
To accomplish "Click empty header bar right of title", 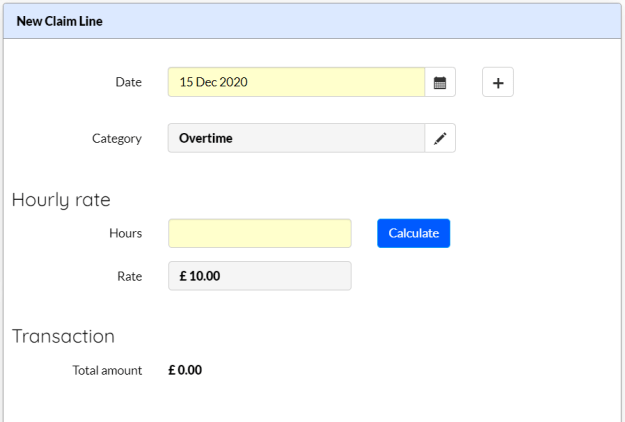I will (359, 21).
